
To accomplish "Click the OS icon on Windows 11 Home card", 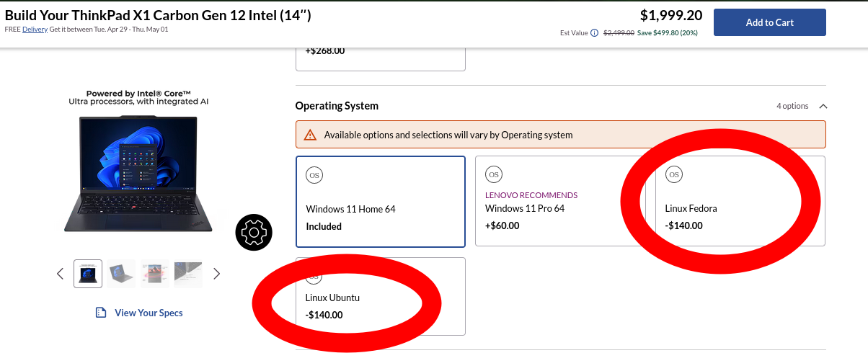I will [x=314, y=174].
